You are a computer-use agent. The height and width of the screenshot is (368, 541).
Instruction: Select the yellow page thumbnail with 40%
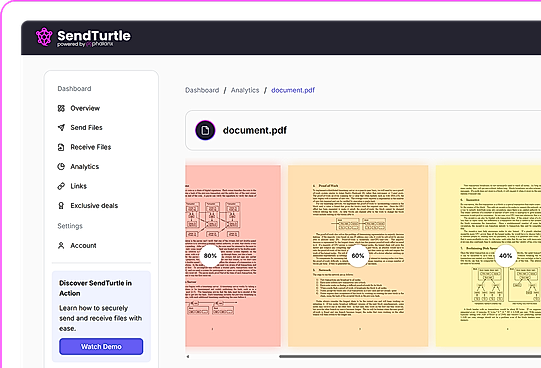pos(488,256)
